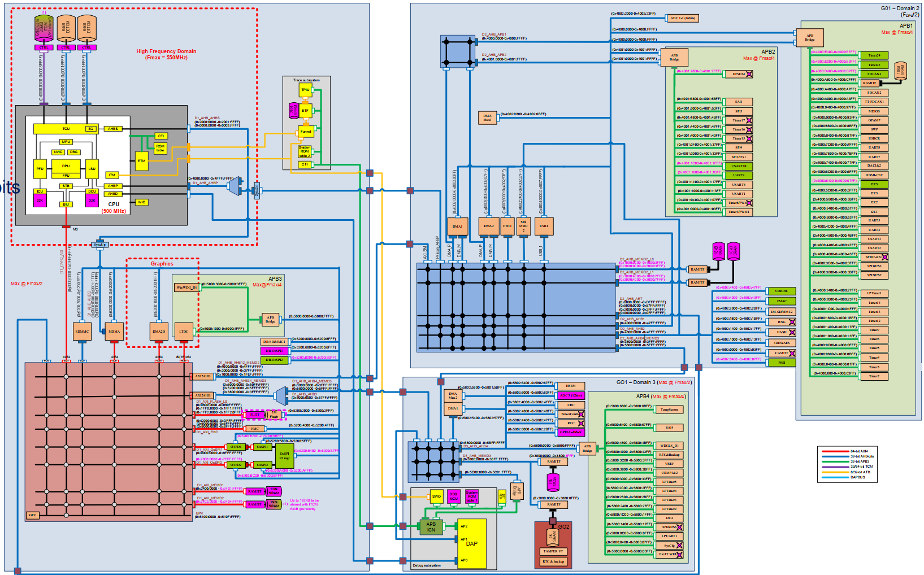Image resolution: width=924 pixels, height=575 pixels.
Task: Click the SWO block in the debug subsystem
Action: click(436, 496)
